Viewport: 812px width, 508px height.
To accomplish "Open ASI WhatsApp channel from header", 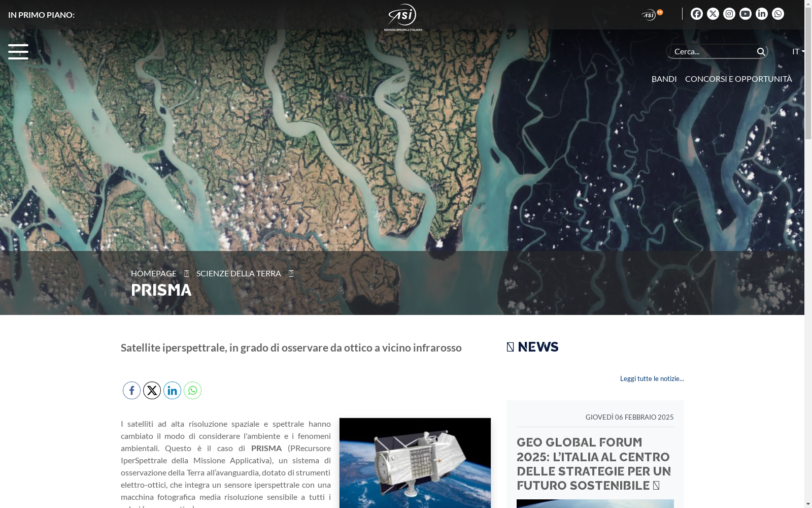I will 778,14.
